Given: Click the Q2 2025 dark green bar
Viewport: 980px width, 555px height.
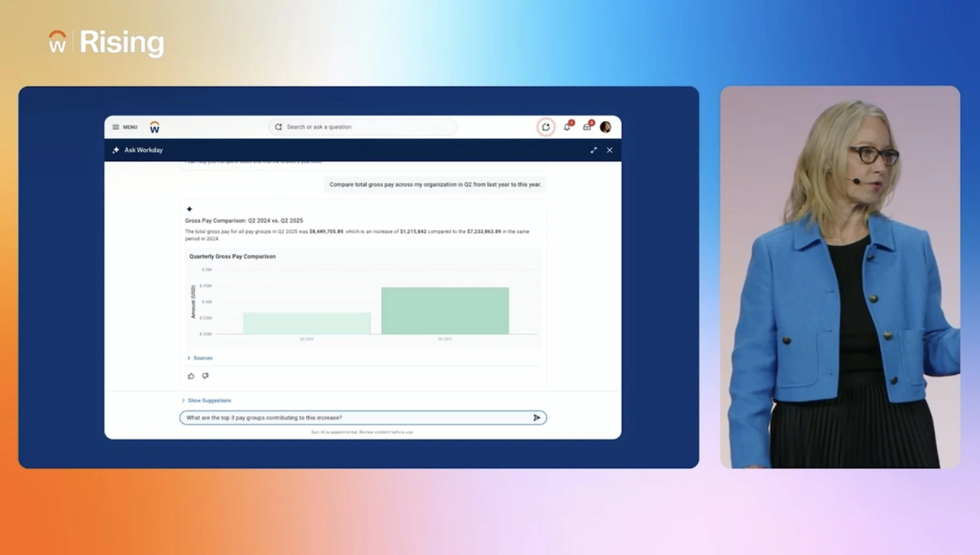Looking at the screenshot, I should 445,311.
